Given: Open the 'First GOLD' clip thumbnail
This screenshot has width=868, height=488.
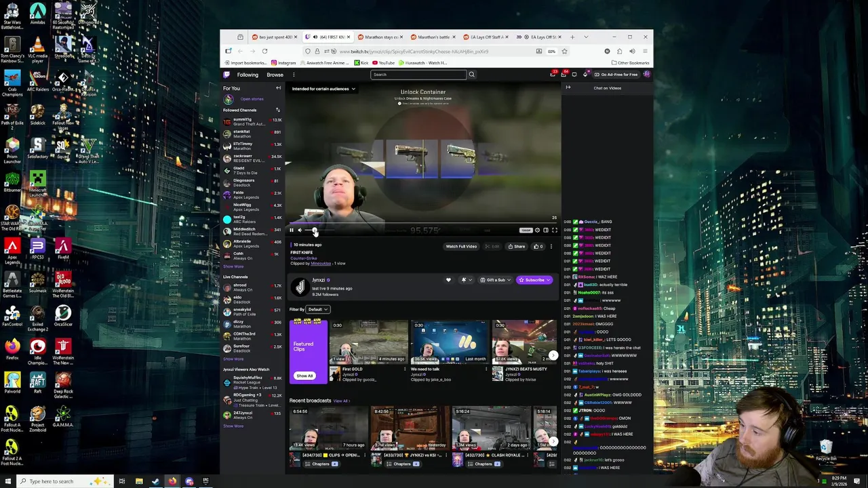Looking at the screenshot, I should click(368, 342).
